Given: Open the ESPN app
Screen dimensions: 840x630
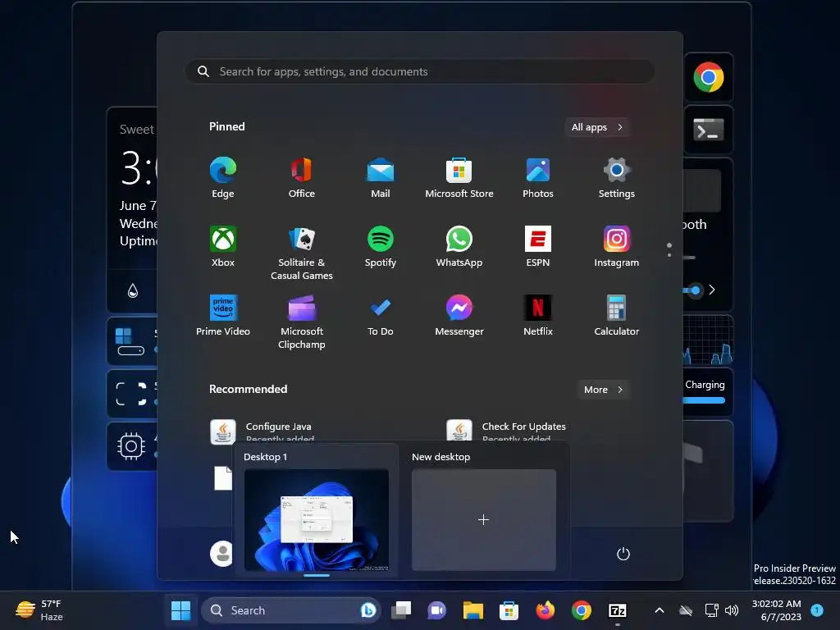Looking at the screenshot, I should pos(538,247).
